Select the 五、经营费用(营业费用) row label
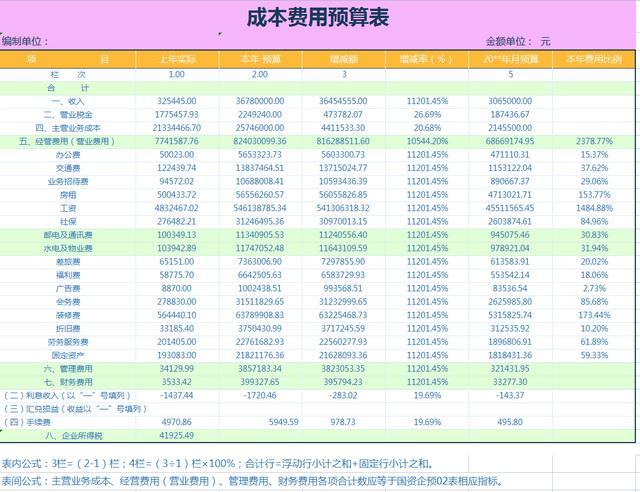 68,142
